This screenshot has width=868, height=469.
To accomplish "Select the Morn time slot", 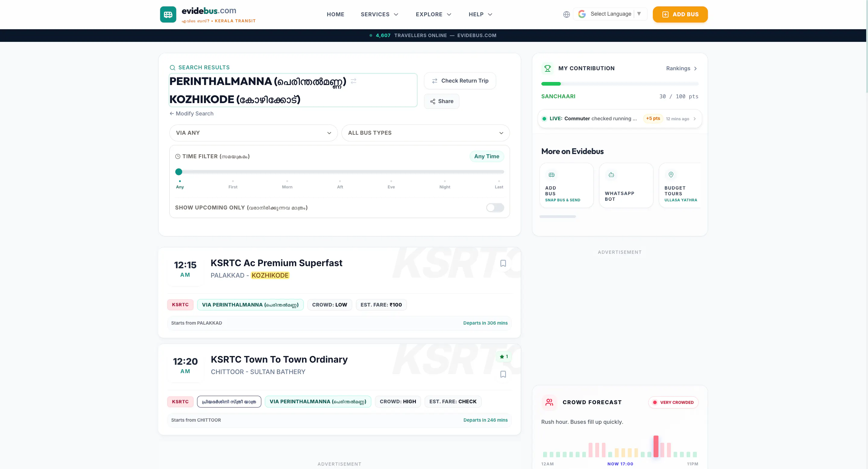I will click(287, 185).
